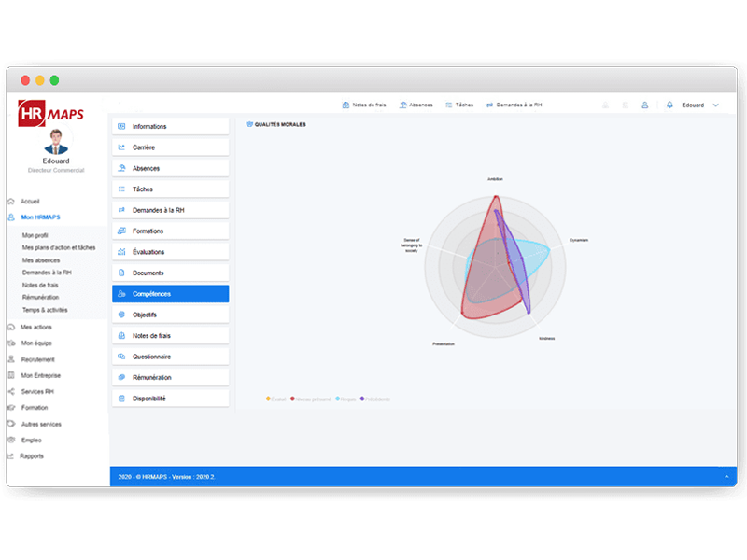Click the Recrutement icon in left sidebar
Screen dimensions: 747x560
click(11, 359)
